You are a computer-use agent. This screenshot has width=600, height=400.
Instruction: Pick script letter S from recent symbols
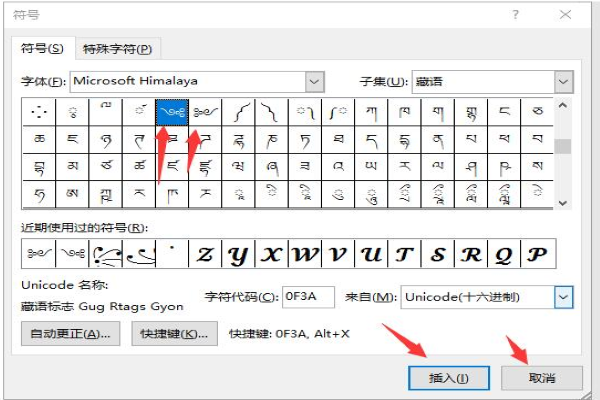(438, 254)
